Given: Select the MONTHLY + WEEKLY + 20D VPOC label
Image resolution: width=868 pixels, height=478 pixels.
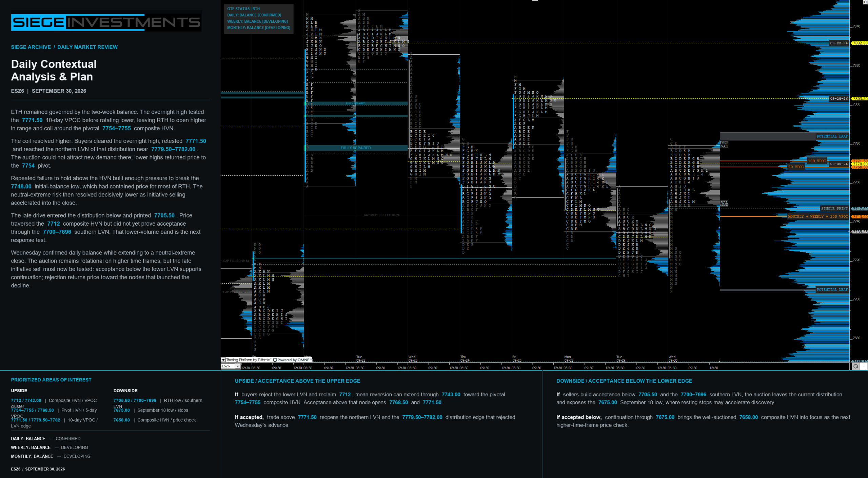Looking at the screenshot, I should [x=818, y=216].
